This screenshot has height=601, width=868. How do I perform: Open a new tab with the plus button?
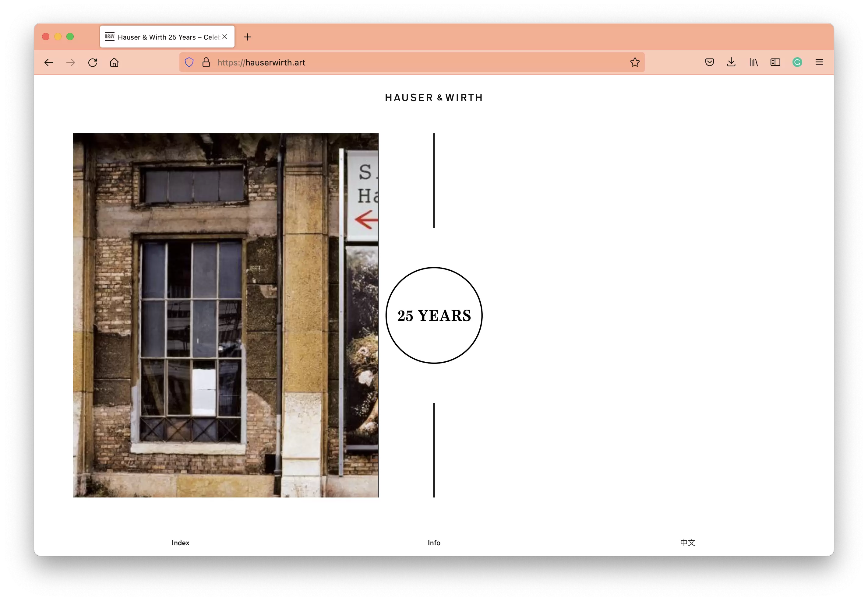[248, 37]
